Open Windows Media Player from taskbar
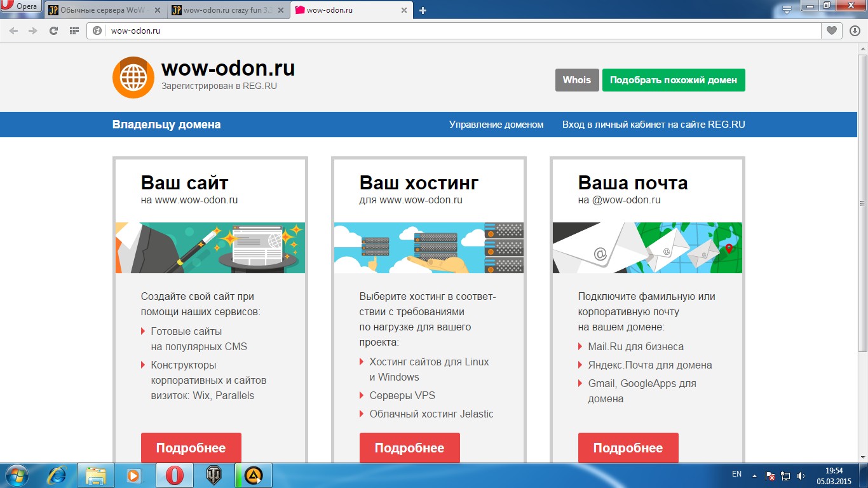Viewport: 868px width, 488px height. tap(134, 475)
